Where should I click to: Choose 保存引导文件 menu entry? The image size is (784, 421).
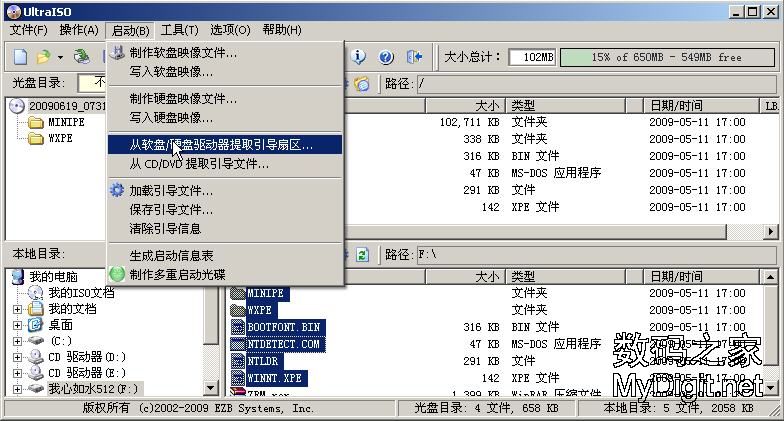pyautogui.click(x=225, y=210)
